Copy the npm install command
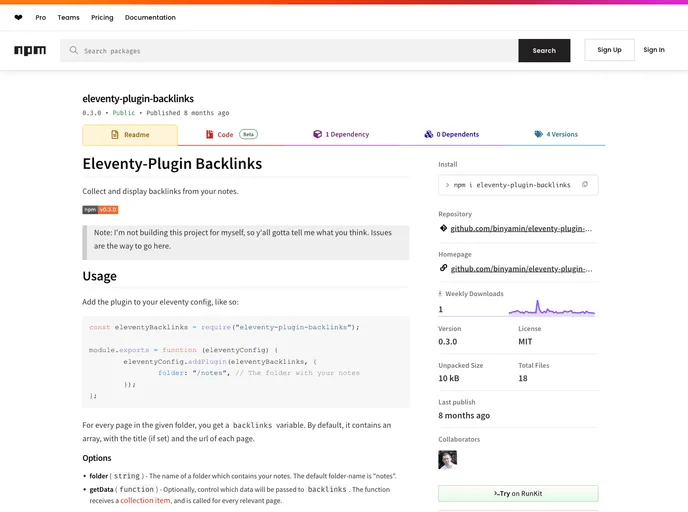Screen dimensions: 688x512 pos(584,185)
